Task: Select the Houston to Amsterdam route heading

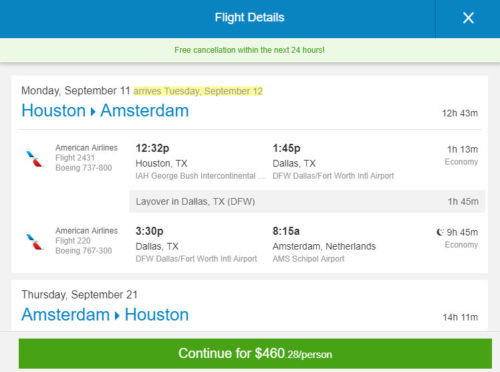Action: (x=105, y=111)
